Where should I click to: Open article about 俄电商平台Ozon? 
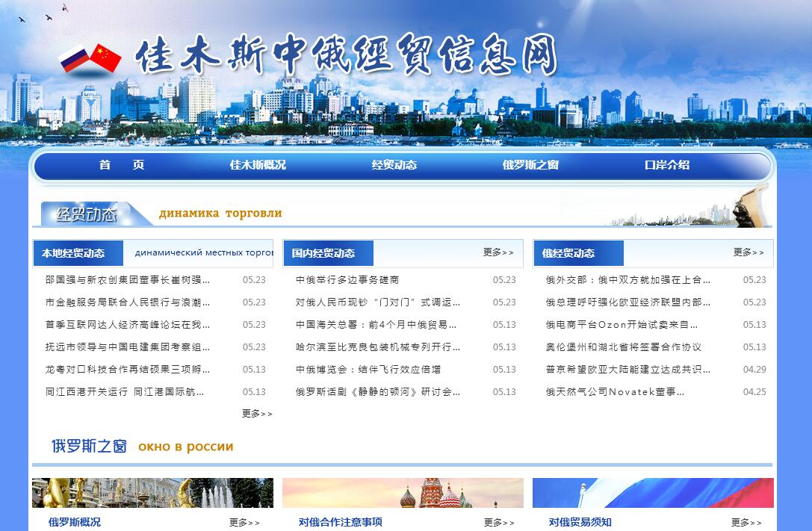622,325
